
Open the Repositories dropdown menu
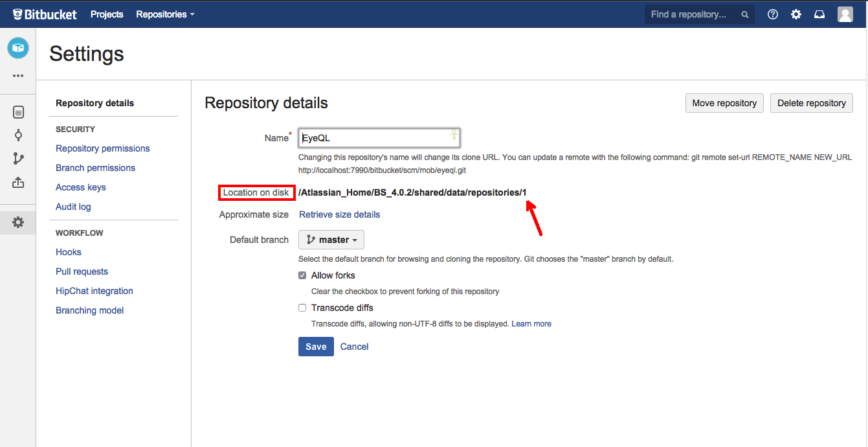click(165, 14)
